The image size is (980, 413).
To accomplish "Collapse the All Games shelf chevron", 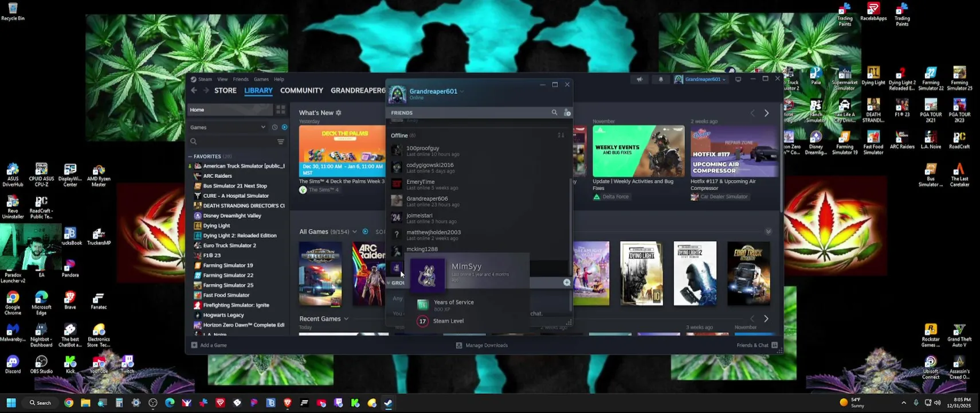I will 769,232.
